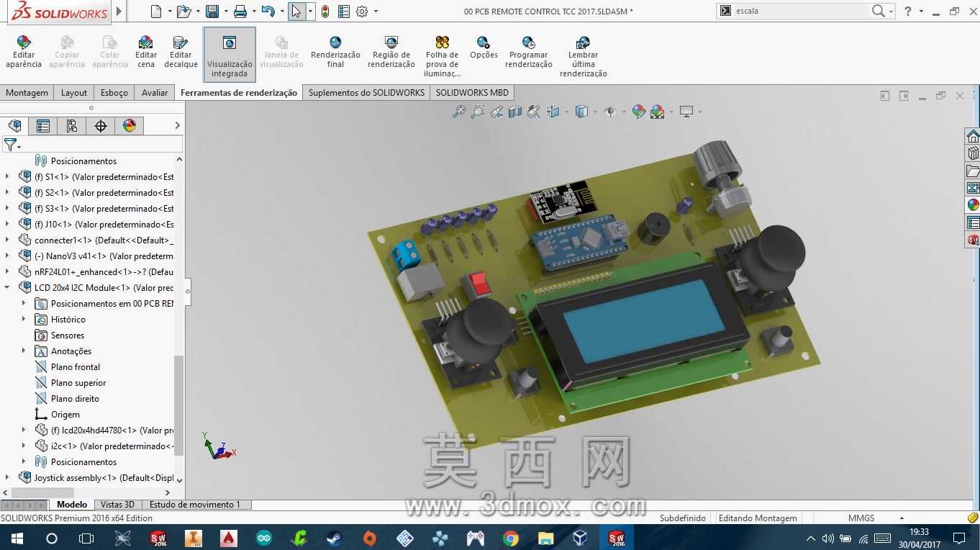Expand Joystick assembly<1> node

pos(8,477)
